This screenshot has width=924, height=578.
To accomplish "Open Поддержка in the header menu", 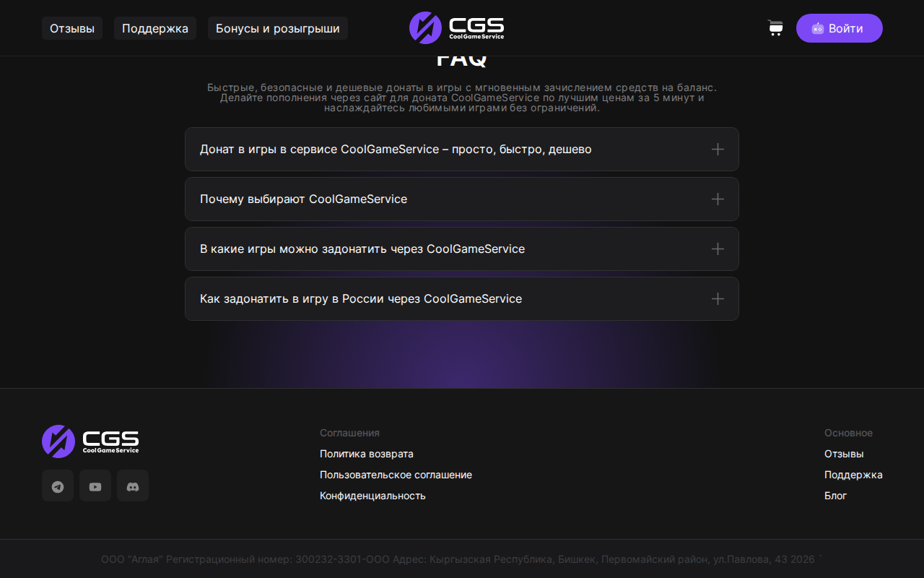I will (x=155, y=28).
